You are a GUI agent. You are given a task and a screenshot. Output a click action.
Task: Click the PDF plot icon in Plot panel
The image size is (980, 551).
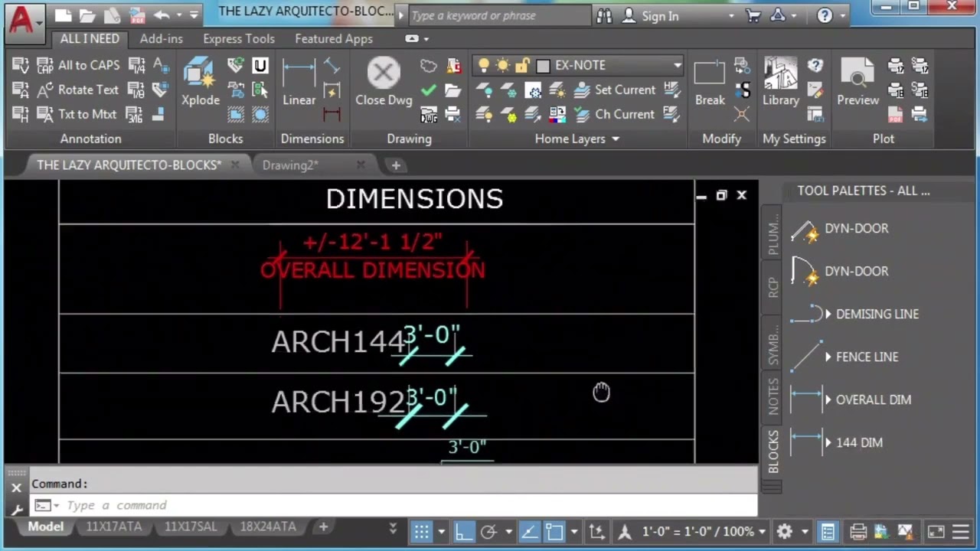click(x=895, y=115)
